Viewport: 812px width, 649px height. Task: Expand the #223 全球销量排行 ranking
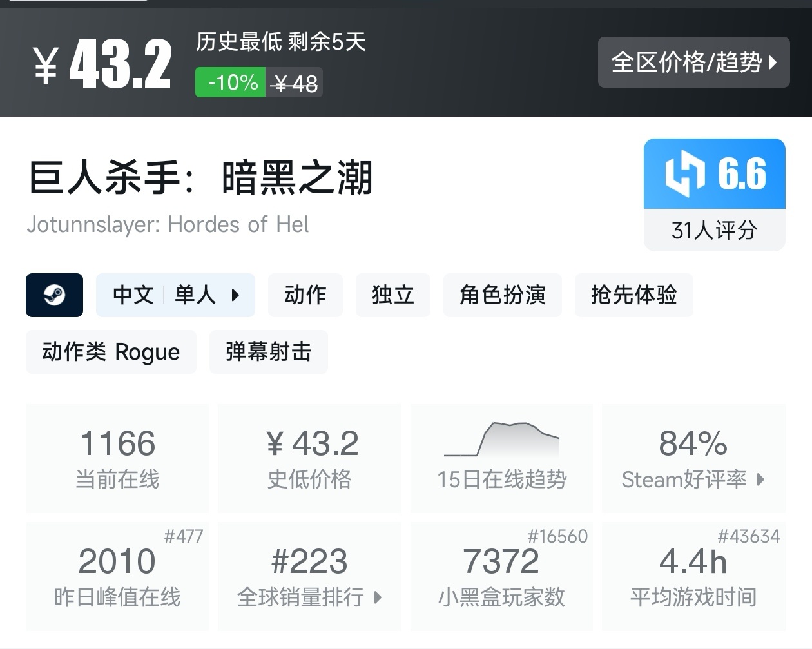(310, 576)
